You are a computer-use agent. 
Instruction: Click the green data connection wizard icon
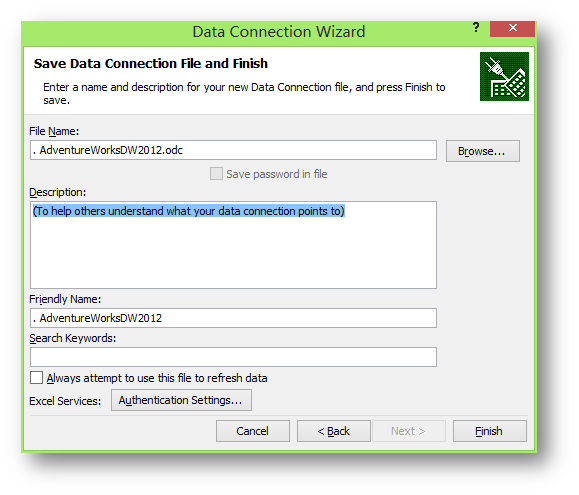tap(504, 76)
